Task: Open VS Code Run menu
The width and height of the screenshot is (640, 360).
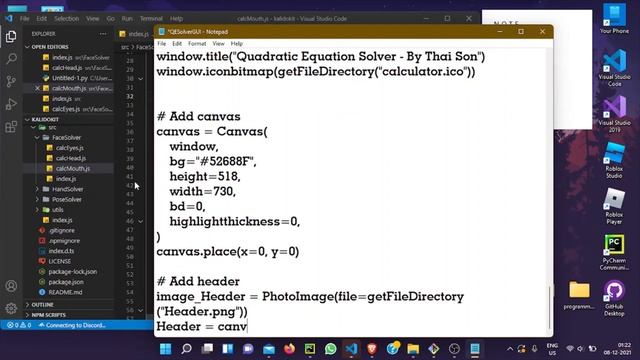Action: 127,19
